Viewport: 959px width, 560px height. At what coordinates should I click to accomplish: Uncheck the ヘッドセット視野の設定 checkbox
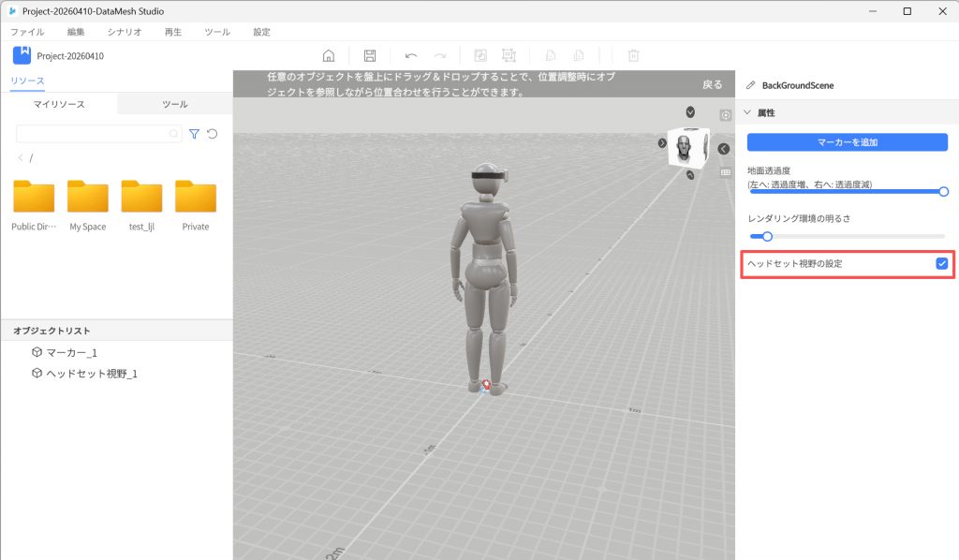941,264
